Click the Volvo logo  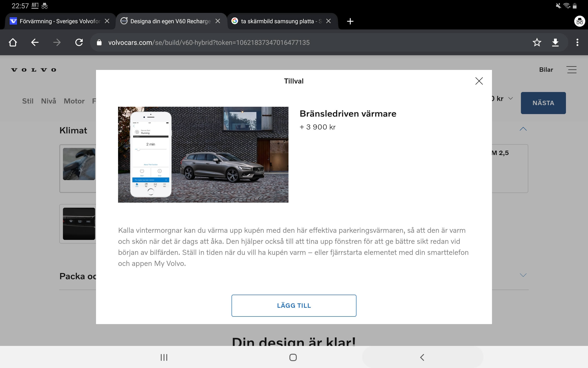(x=34, y=70)
